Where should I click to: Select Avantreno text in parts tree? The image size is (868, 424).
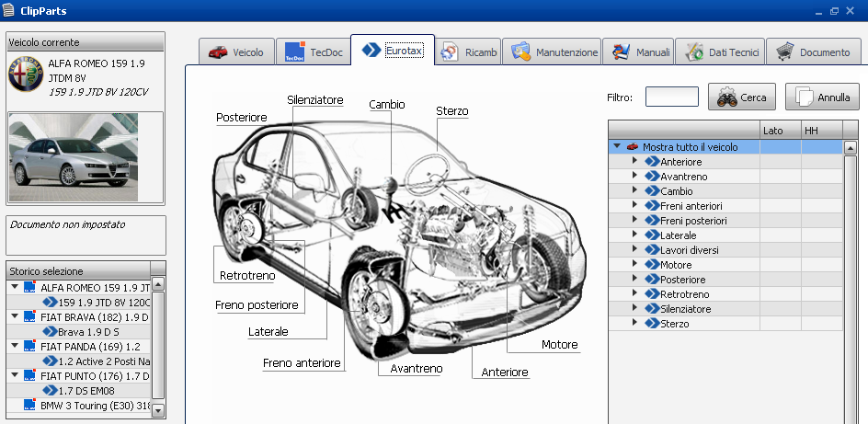pyautogui.click(x=684, y=177)
